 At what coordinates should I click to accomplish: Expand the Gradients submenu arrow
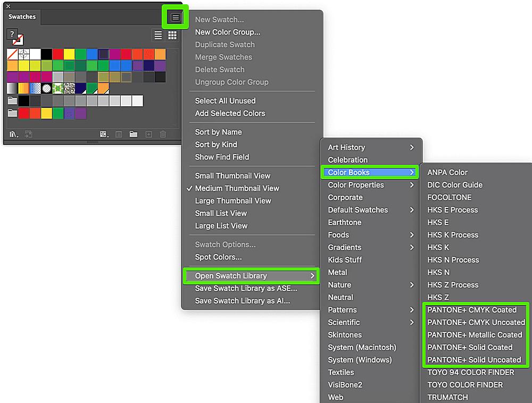[412, 247]
